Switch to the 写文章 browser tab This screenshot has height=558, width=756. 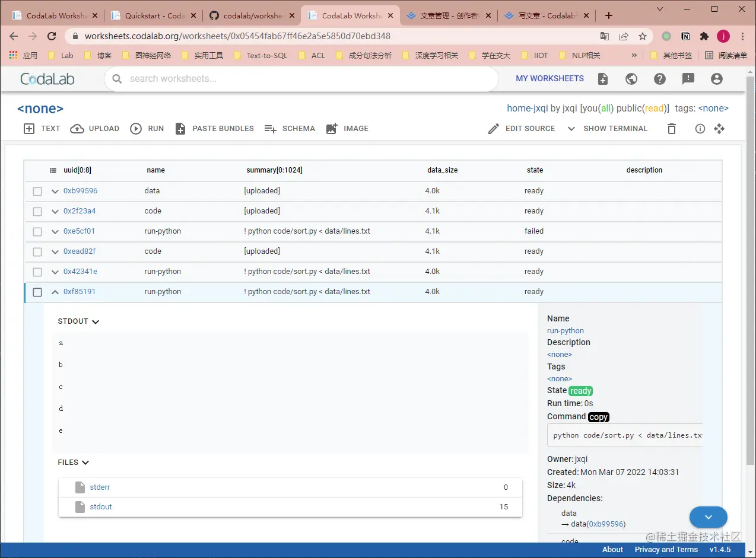[x=546, y=16]
